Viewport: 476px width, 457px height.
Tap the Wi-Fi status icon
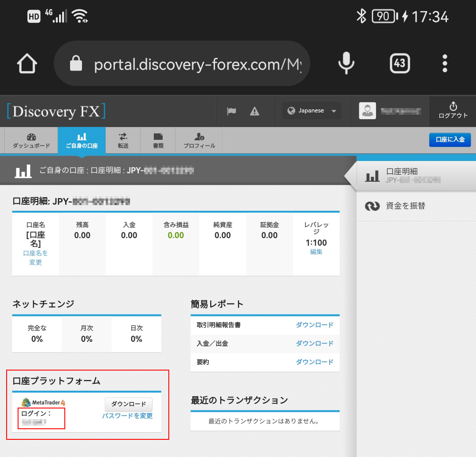coord(80,16)
